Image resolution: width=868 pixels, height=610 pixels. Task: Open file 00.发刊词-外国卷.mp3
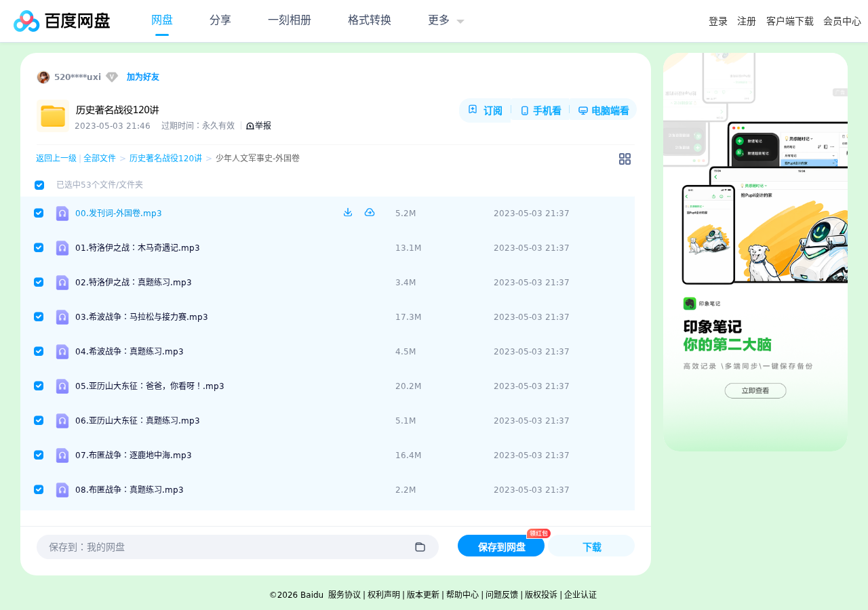pyautogui.click(x=119, y=213)
